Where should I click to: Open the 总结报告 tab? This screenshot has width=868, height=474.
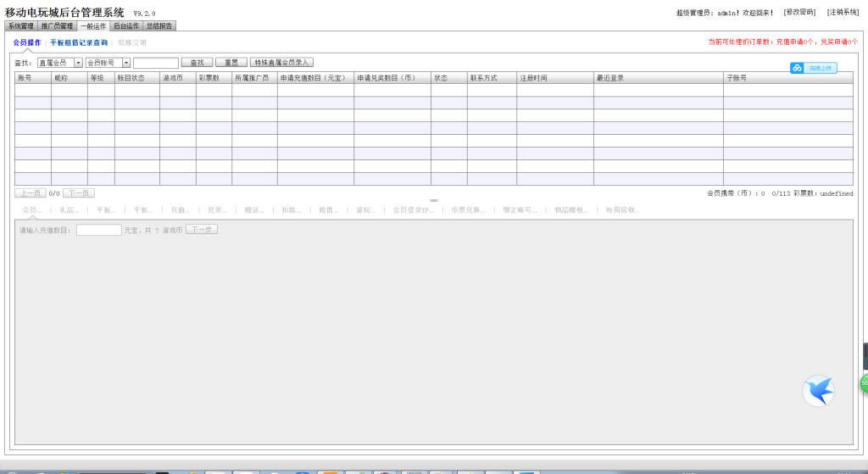pyautogui.click(x=159, y=26)
